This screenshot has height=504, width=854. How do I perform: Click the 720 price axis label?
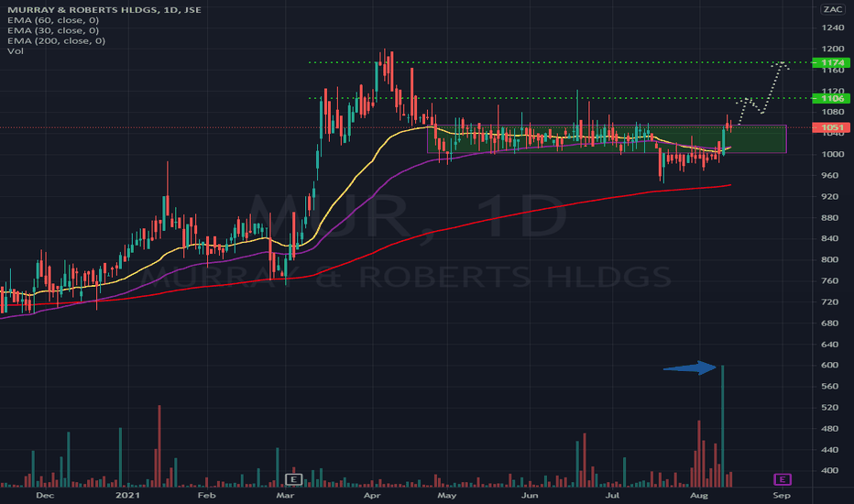(x=830, y=301)
